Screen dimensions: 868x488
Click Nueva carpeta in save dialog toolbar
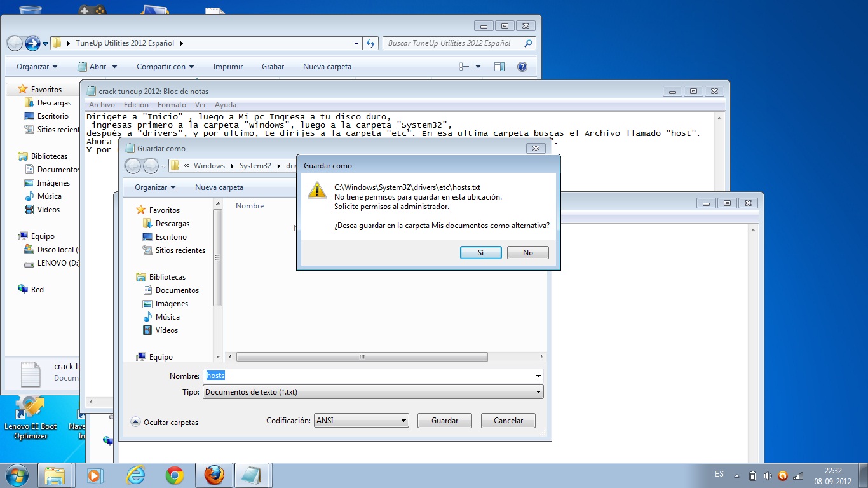(219, 187)
